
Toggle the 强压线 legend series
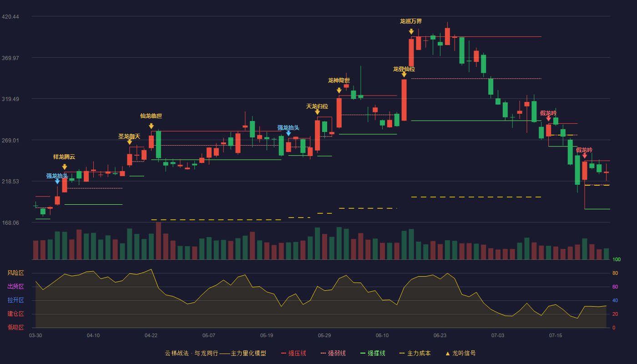pyautogui.click(x=293, y=353)
